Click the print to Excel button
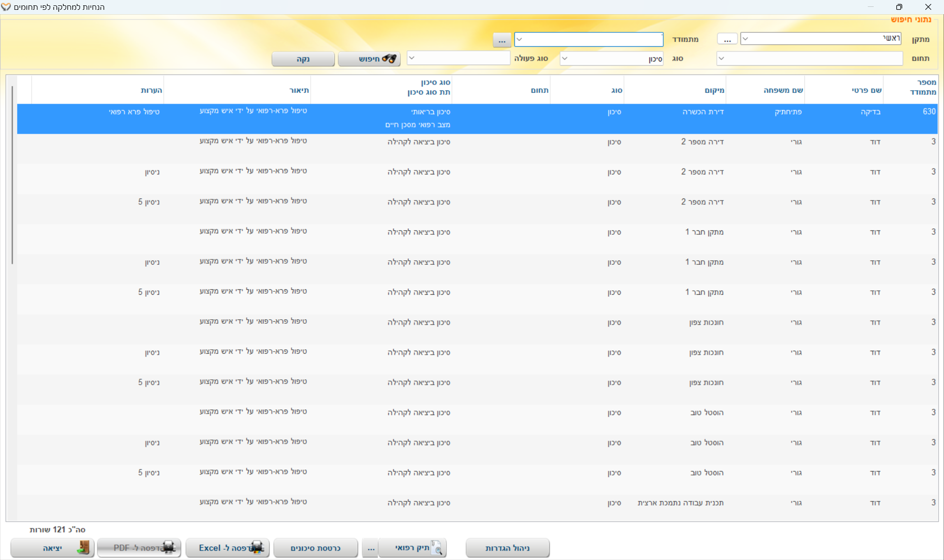The height and width of the screenshot is (560, 944). point(228,548)
